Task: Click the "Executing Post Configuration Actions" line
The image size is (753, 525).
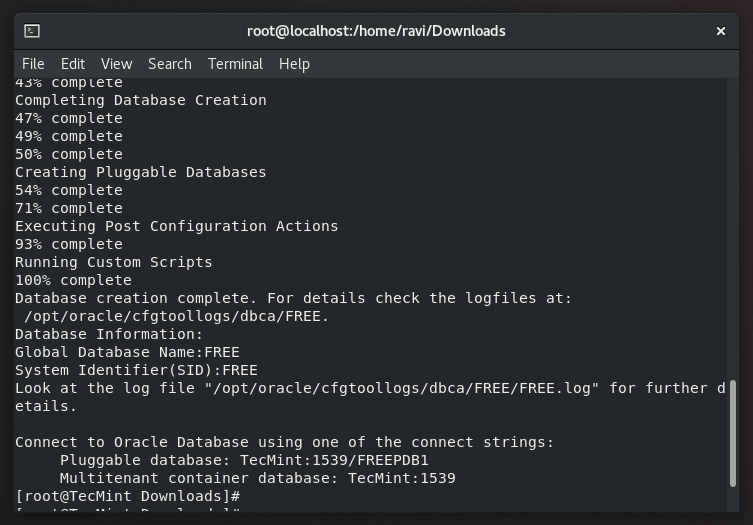Action: click(177, 226)
